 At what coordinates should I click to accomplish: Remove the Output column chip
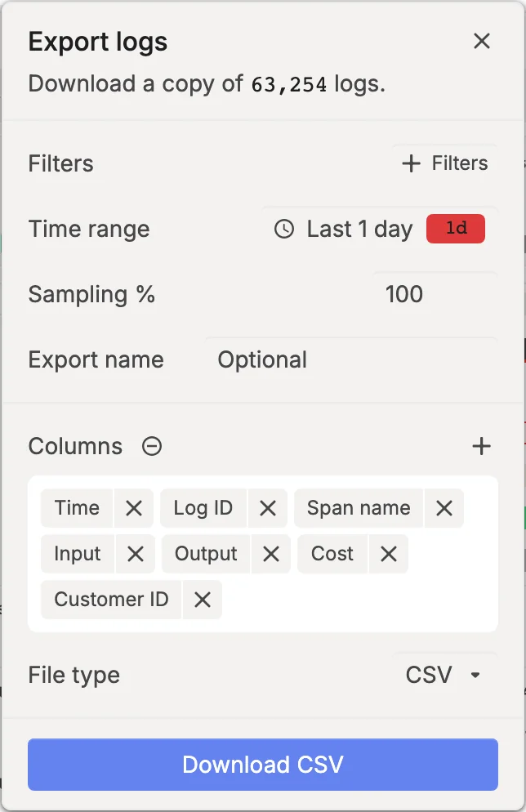[271, 554]
